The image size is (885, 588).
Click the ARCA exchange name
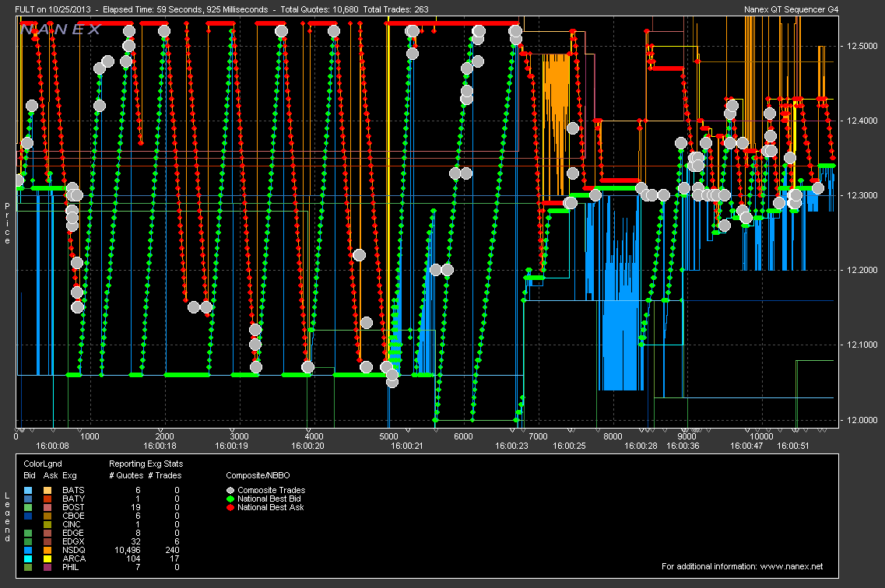click(74, 558)
